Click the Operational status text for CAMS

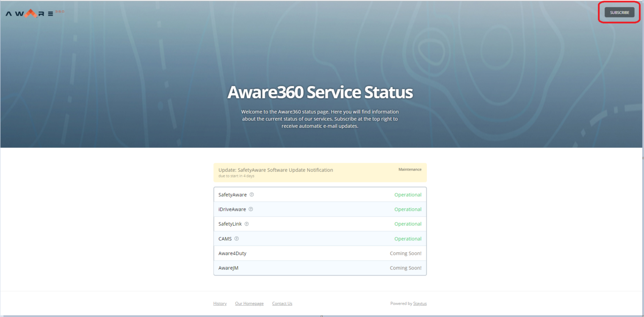click(x=408, y=238)
